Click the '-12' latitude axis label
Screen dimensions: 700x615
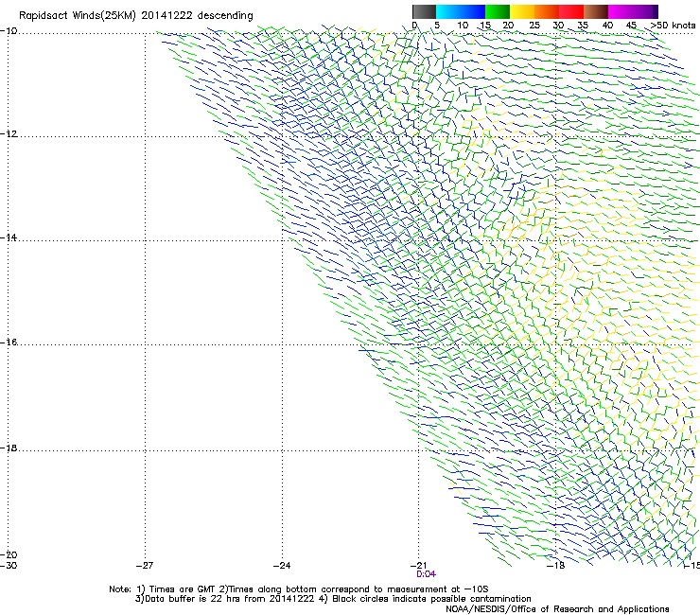pyautogui.click(x=9, y=134)
